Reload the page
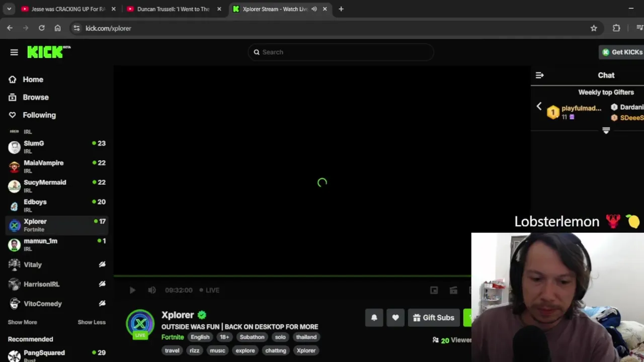 [42, 28]
